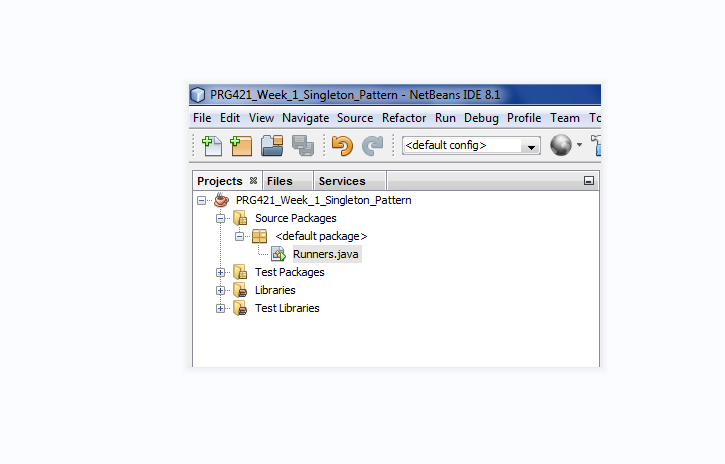The width and height of the screenshot is (725, 464).
Task: Collapse the Source Packages node
Action: (x=221, y=219)
